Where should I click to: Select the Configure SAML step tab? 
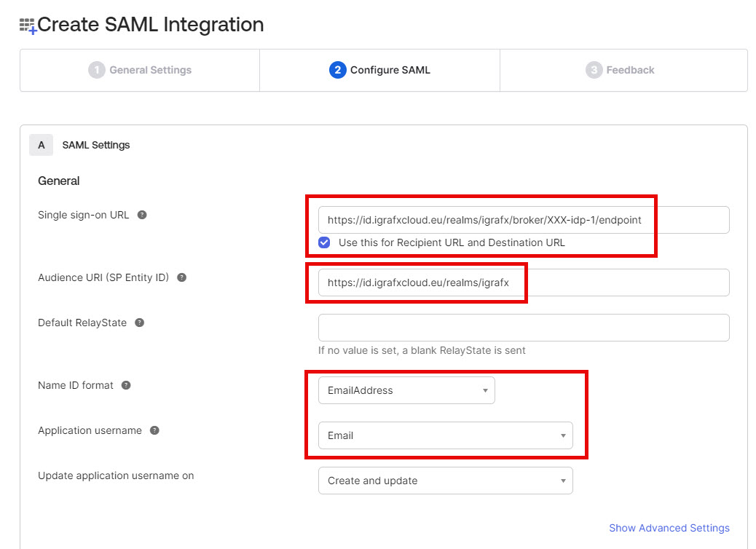[x=379, y=70]
